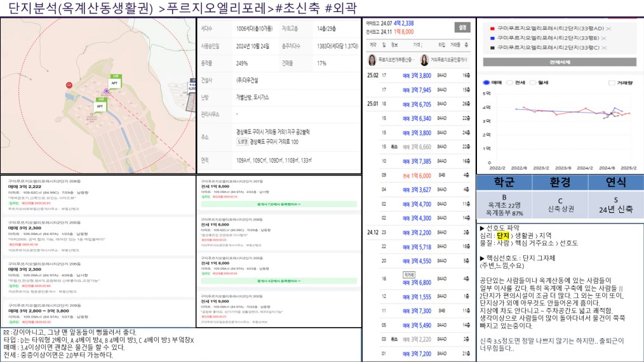
Task: Click the purple location pin on the map
Action: 106,91
